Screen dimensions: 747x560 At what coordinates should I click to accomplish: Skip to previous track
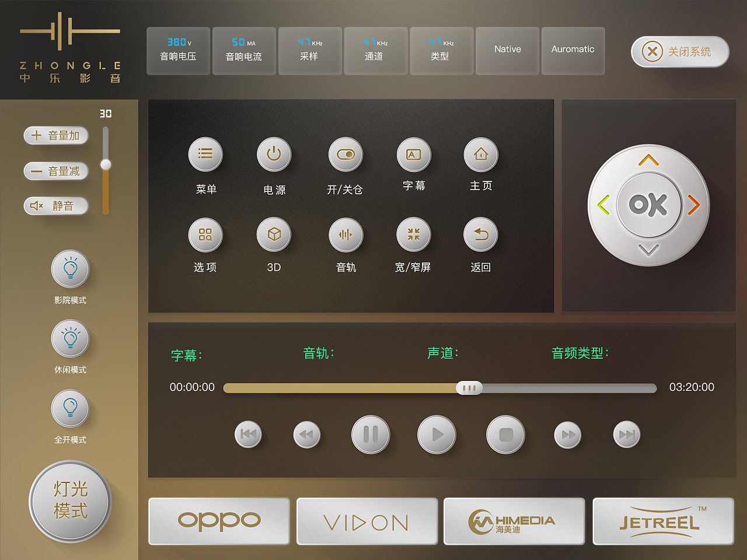point(248,434)
